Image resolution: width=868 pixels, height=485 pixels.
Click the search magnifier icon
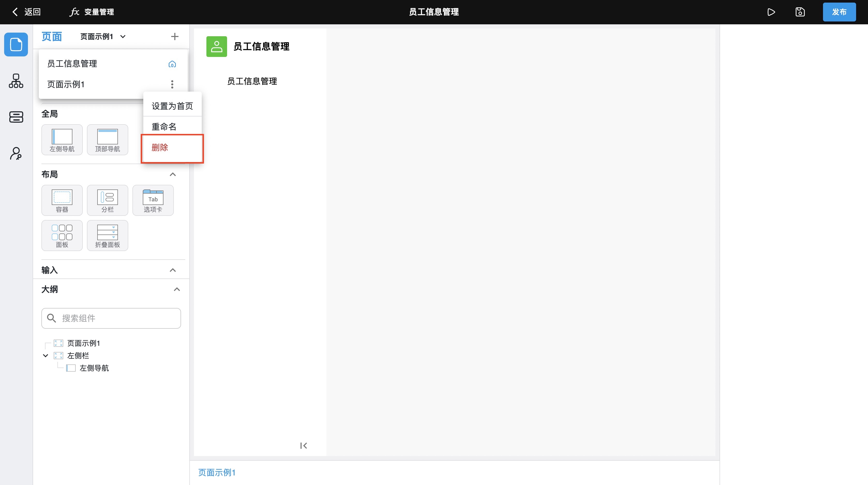tap(51, 318)
